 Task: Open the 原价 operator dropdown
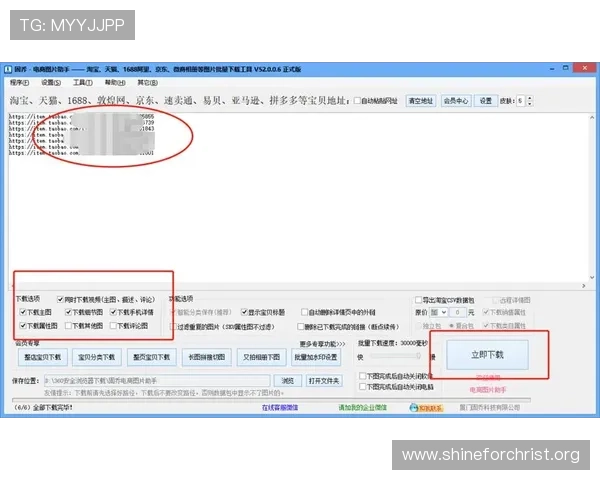439,312
